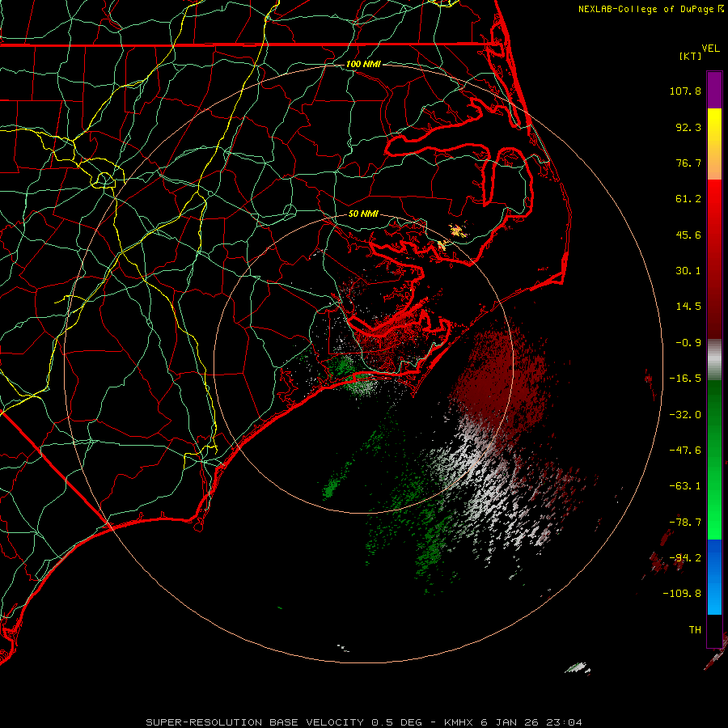Select the 92.3 legend value

(x=688, y=127)
